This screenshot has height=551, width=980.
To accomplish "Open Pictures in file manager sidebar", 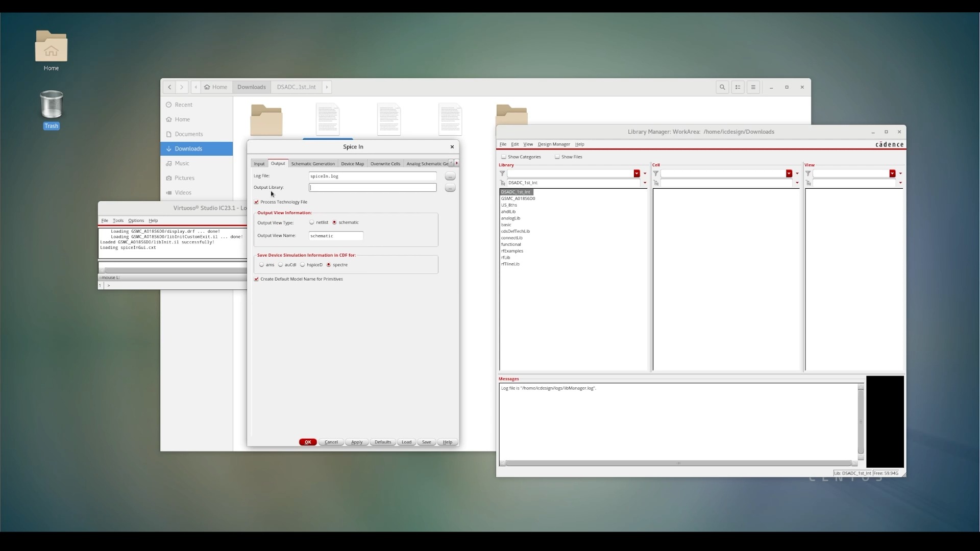I will pos(197,178).
